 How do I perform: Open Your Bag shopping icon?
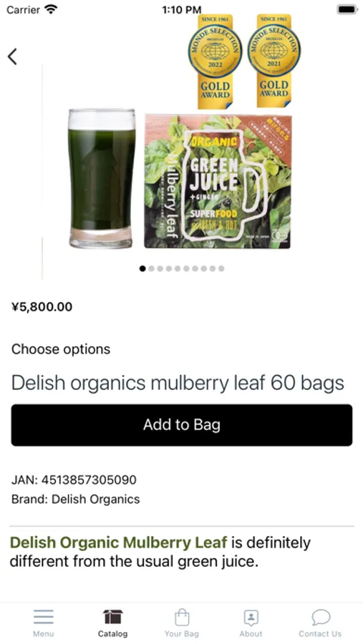tap(182, 617)
